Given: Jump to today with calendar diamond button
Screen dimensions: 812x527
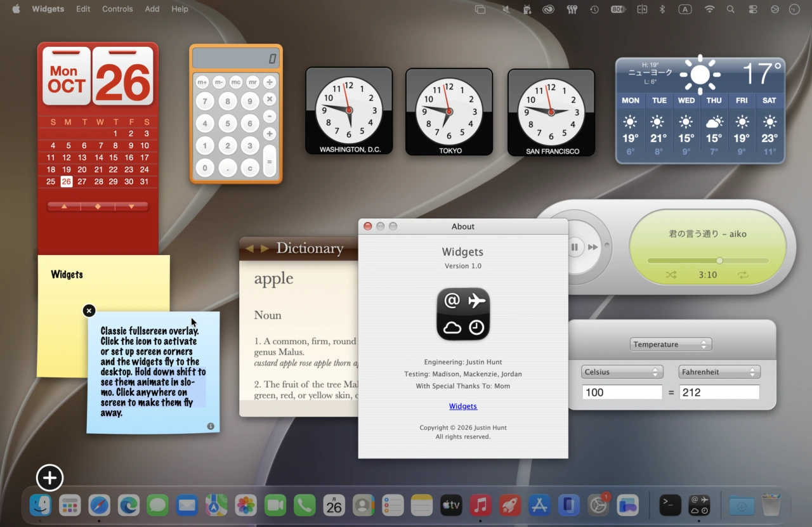Looking at the screenshot, I should pyautogui.click(x=98, y=206).
